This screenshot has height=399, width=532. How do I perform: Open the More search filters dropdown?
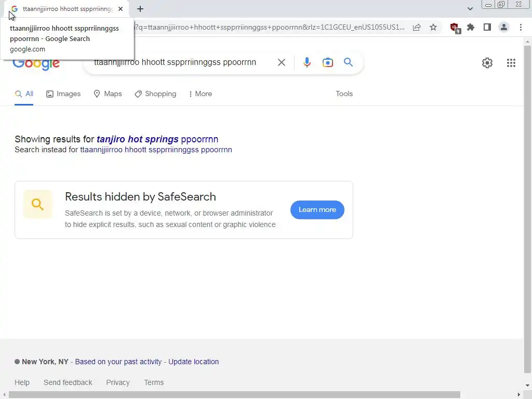point(201,94)
